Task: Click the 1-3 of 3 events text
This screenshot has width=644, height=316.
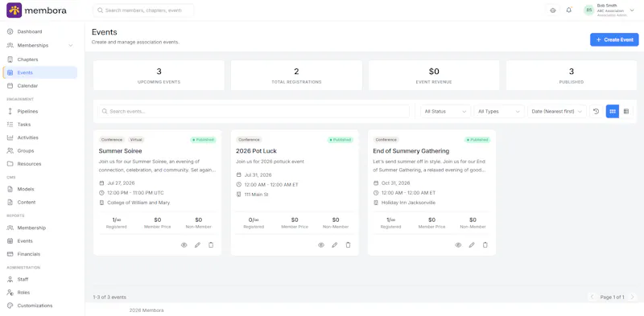Action: point(109,298)
